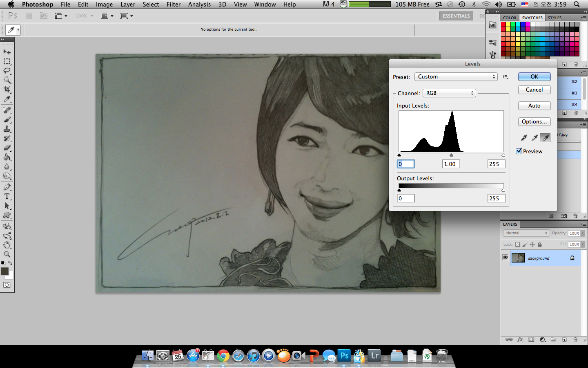Select the Path Selection tool
The width and height of the screenshot is (588, 368).
7,206
